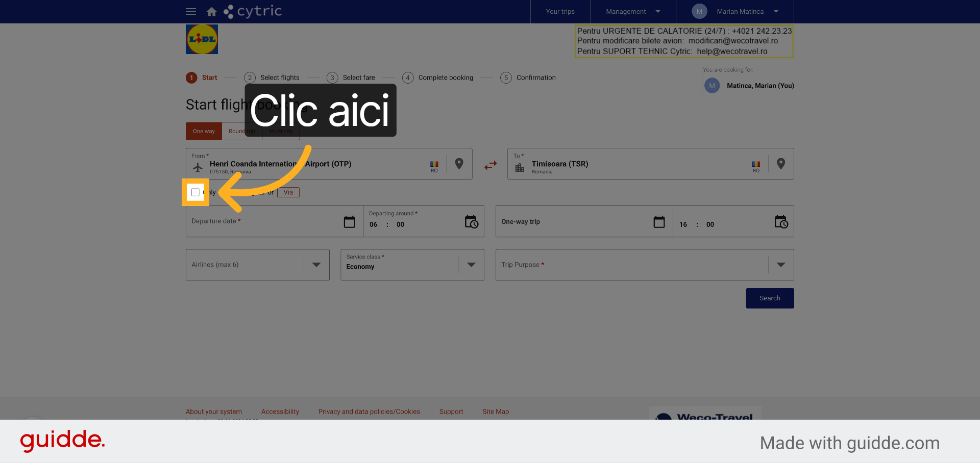Image resolution: width=980 pixels, height=463 pixels.
Task: Click the Search button
Action: [x=770, y=298]
